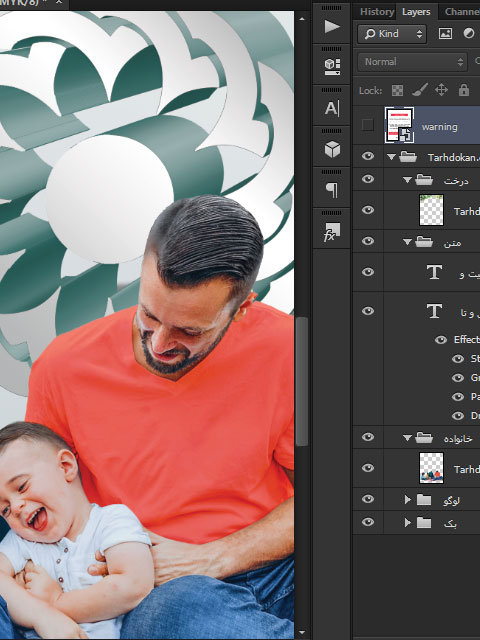Lock all padlock icon

[x=464, y=90]
